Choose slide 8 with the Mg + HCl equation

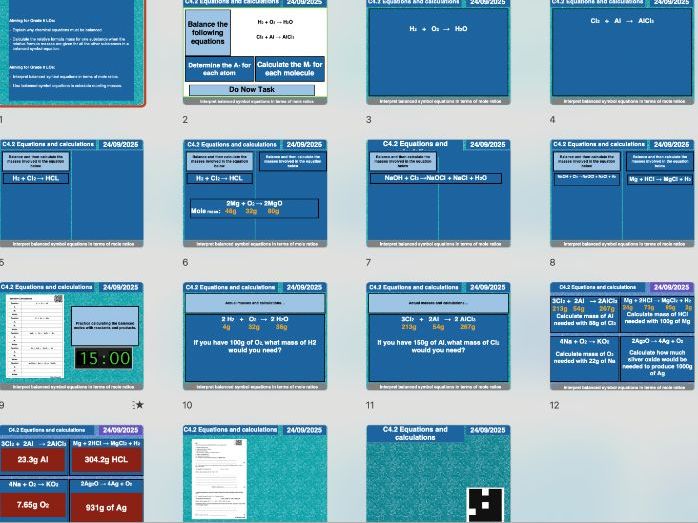[621, 193]
